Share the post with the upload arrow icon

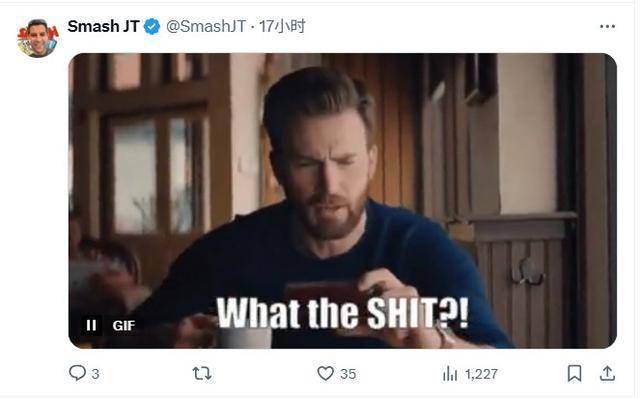pos(607,373)
